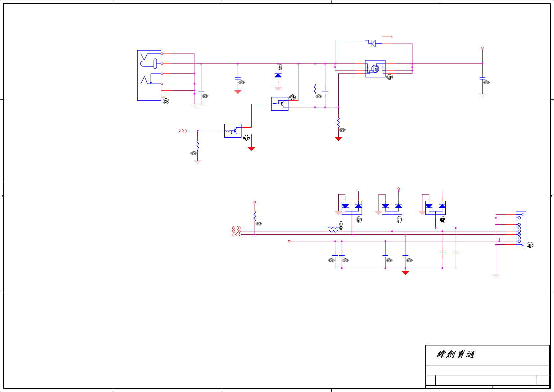Click the GP marker beside the MOSFET
The image size is (554, 392).
coord(390,77)
